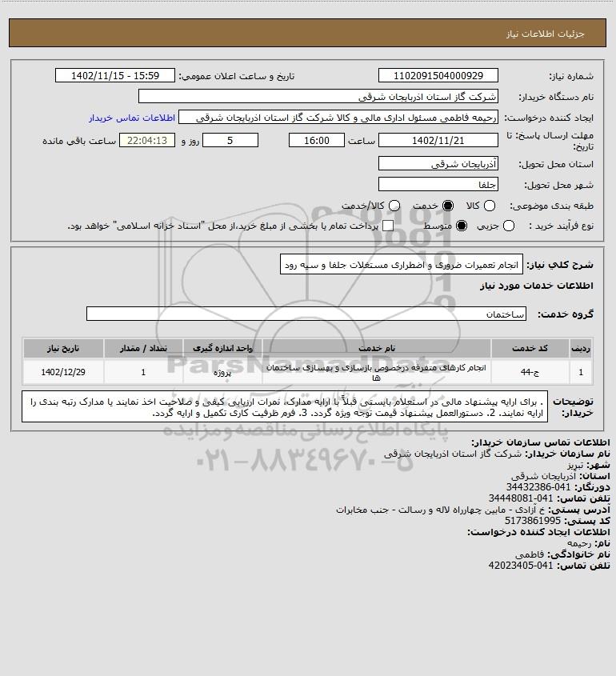Click the postal address text خ آزادی
The width and height of the screenshot is (616, 676).
pyautogui.click(x=440, y=510)
